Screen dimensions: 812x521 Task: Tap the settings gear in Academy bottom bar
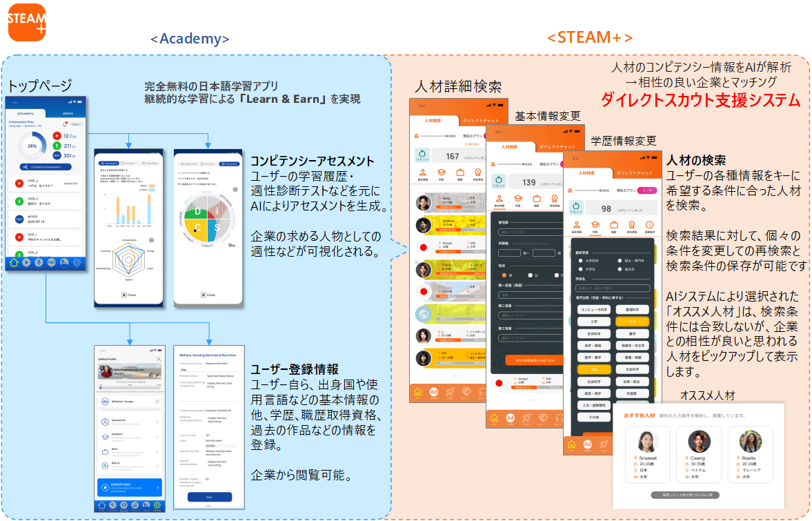[x=77, y=262]
